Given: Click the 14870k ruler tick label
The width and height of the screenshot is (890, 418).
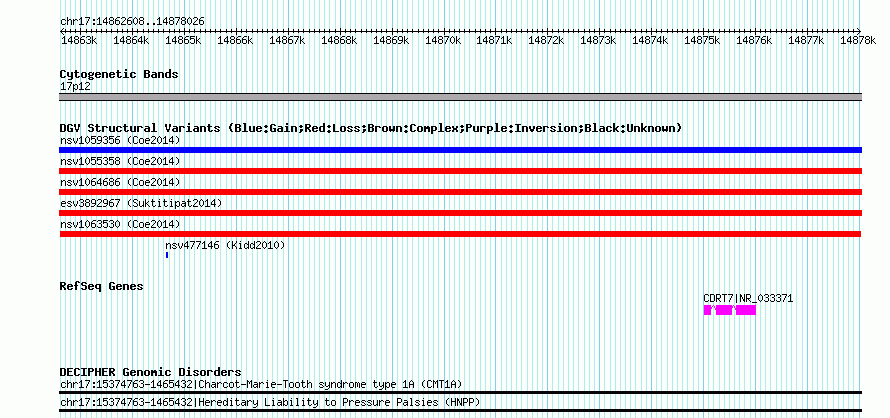Looking at the screenshot, I should coord(443,40).
